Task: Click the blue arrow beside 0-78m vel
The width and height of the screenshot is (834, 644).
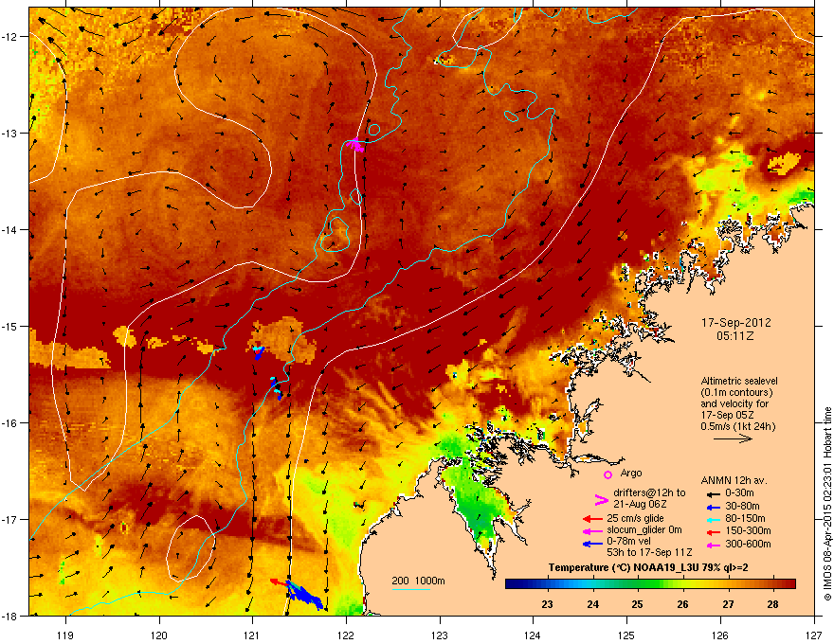Action: click(592, 544)
